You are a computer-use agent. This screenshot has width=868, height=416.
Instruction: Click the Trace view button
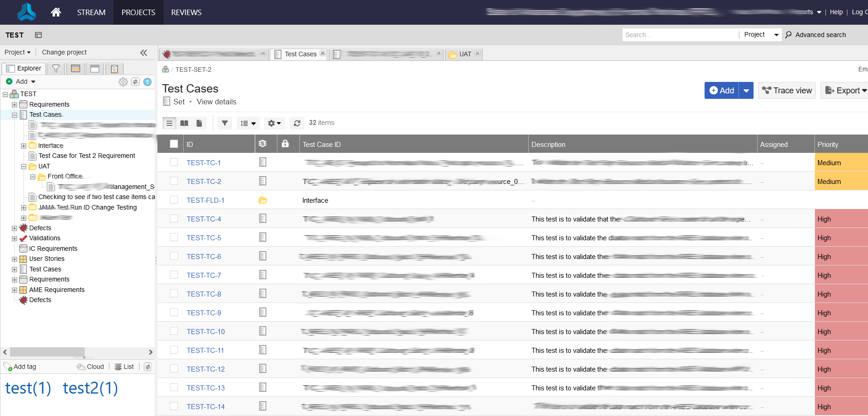(x=787, y=91)
